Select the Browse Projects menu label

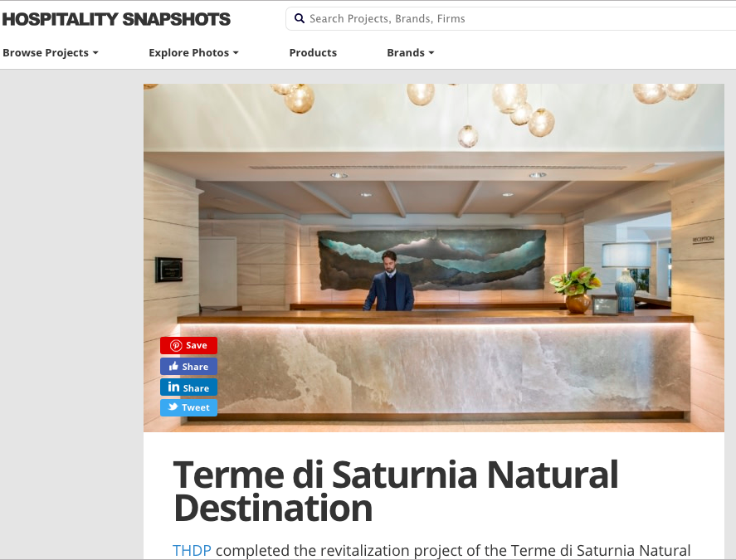(x=46, y=52)
